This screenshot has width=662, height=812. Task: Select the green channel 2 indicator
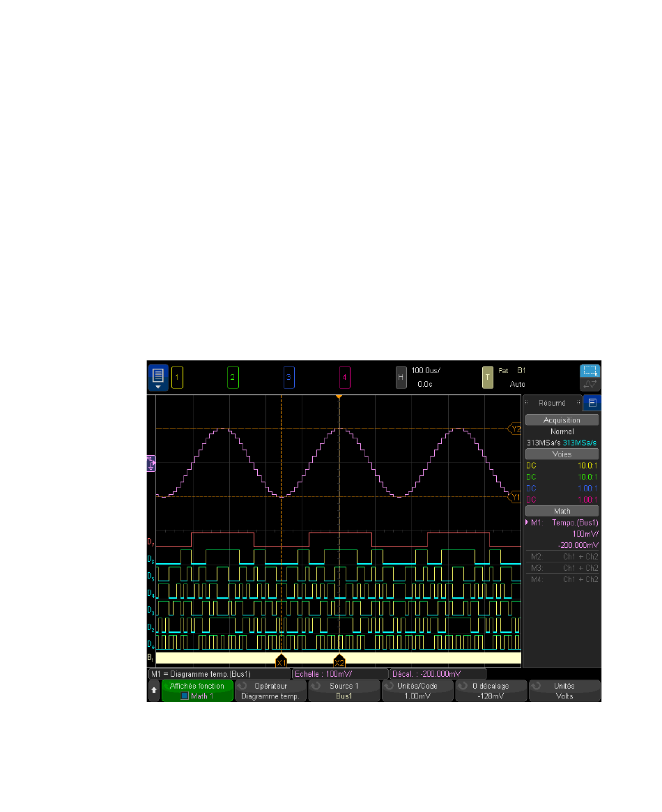233,378
